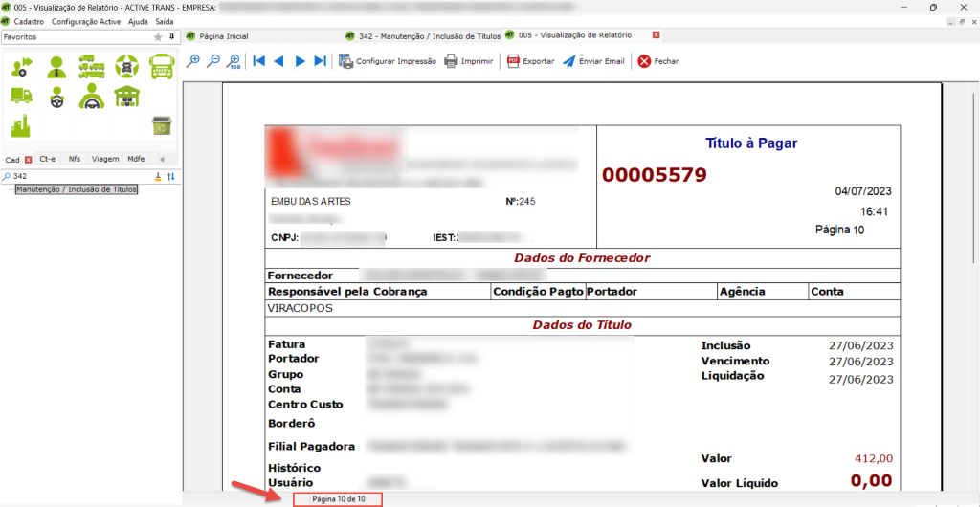Screen dimensions: 980x507
Task: Jump to the last report page
Action: (320, 61)
